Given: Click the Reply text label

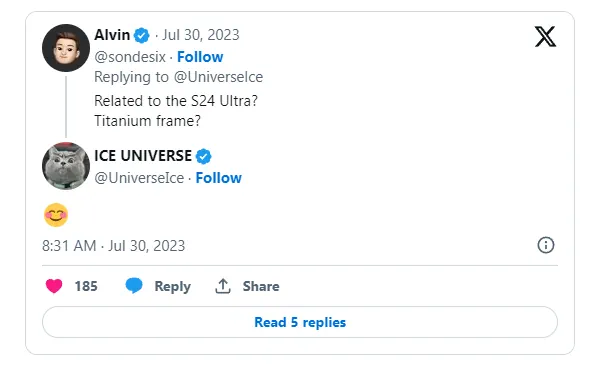Looking at the screenshot, I should coord(172,287).
